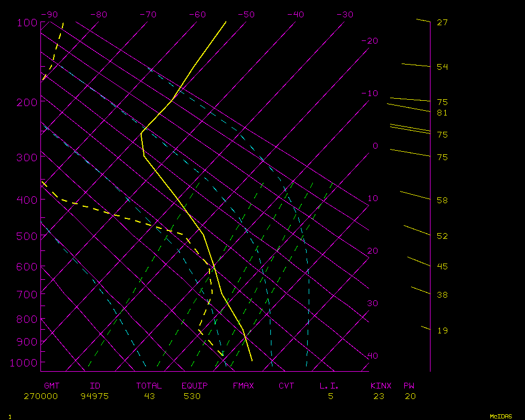Select the L.I. lifted index label
Viewport: 525px width, 420px height.
click(329, 386)
